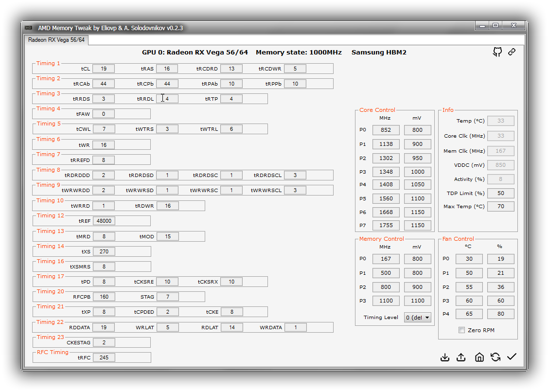Click the tCKSRE value field
The height and width of the screenshot is (392, 549).
pyautogui.click(x=167, y=282)
